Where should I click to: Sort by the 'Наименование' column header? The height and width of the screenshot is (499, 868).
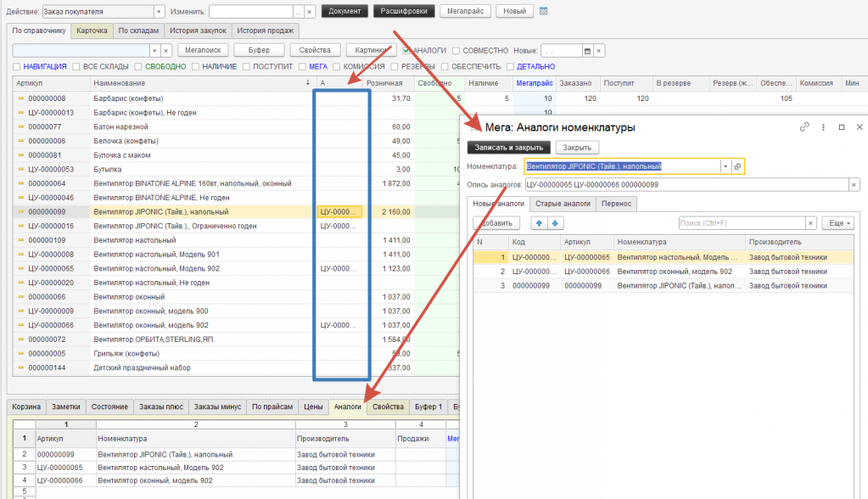[x=202, y=83]
